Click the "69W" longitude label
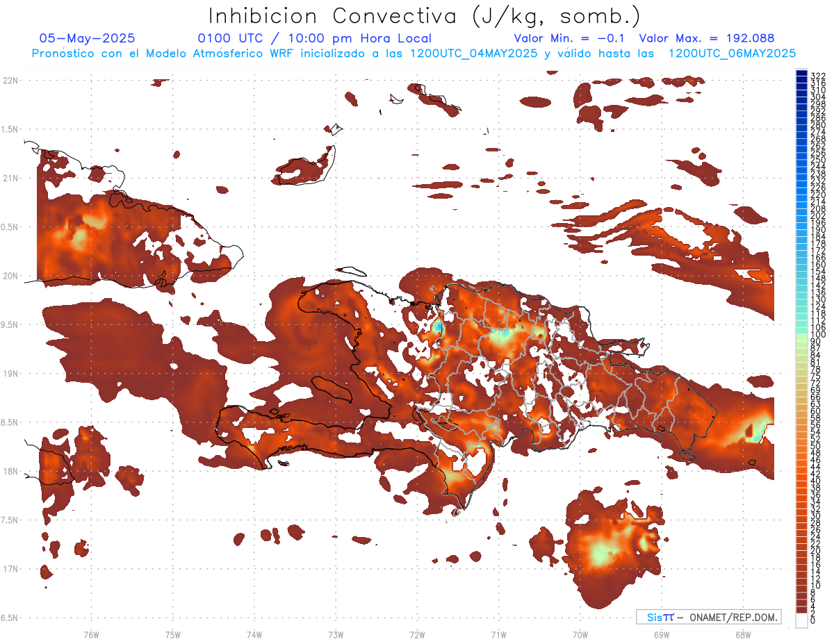The width and height of the screenshot is (834, 644). (662, 634)
